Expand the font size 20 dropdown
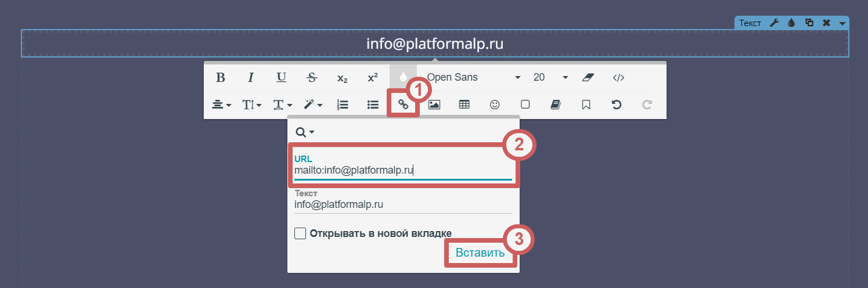The width and height of the screenshot is (868, 288). click(550, 78)
